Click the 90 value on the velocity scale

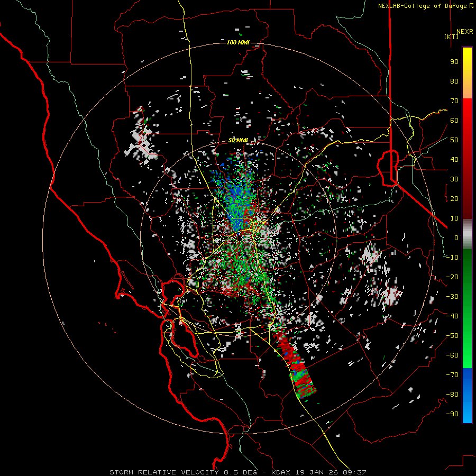[x=454, y=62]
